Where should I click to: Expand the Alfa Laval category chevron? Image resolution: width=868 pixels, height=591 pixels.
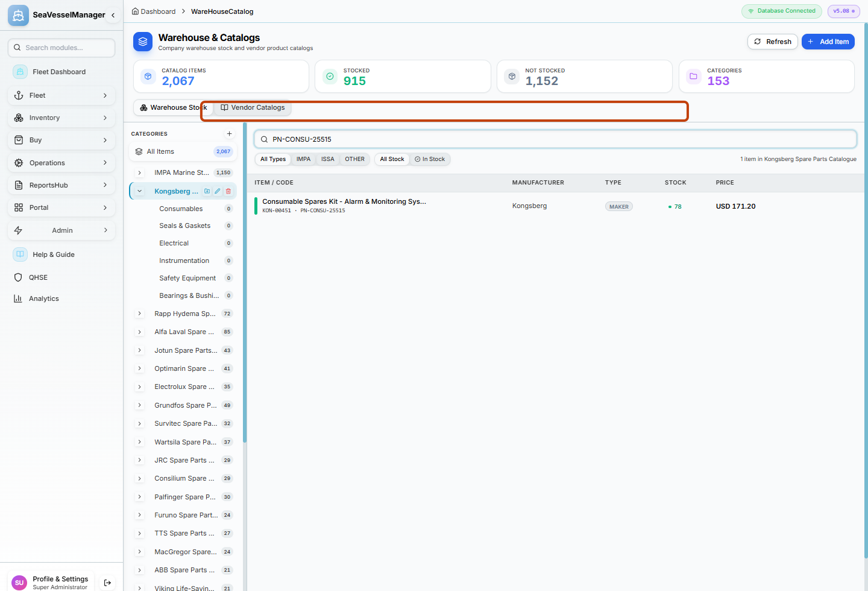point(140,332)
